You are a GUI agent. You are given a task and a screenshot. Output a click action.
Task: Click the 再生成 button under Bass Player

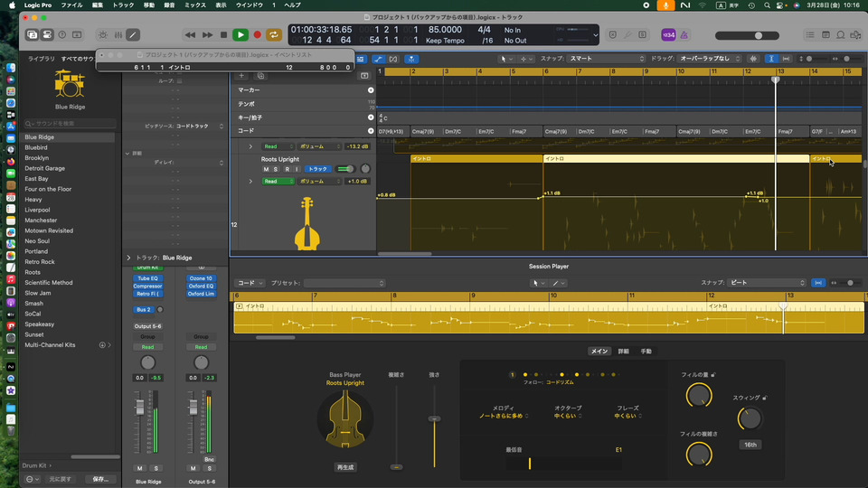click(x=345, y=467)
